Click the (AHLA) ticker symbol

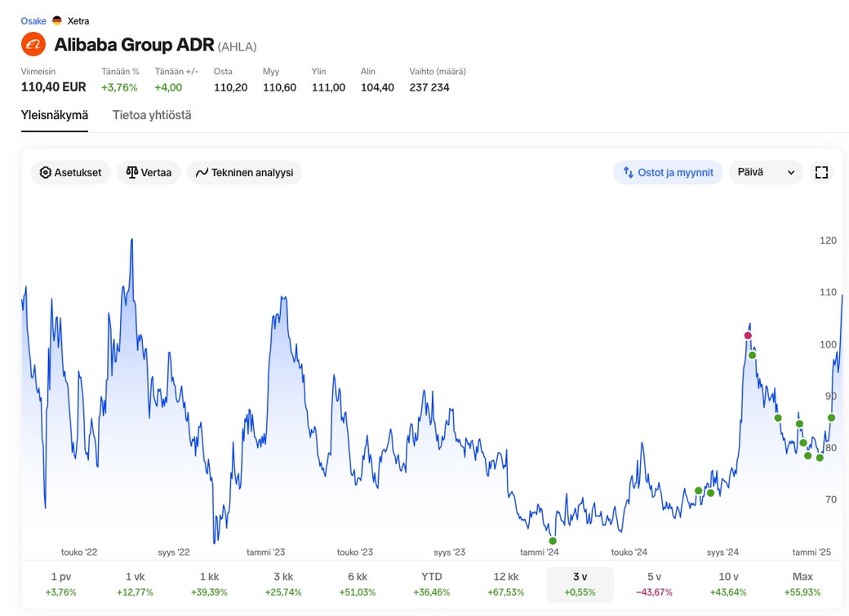[238, 47]
